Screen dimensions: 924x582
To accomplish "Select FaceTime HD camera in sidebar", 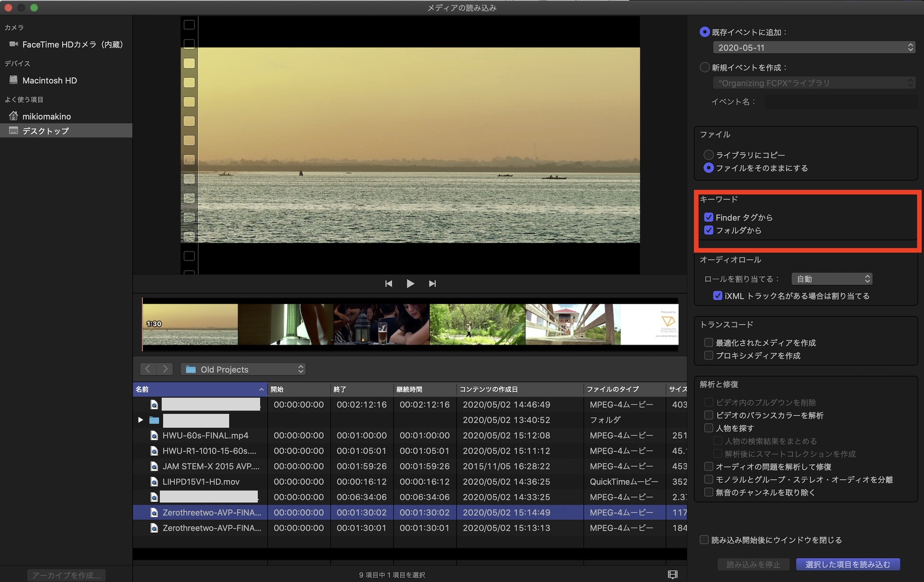I will 72,44.
